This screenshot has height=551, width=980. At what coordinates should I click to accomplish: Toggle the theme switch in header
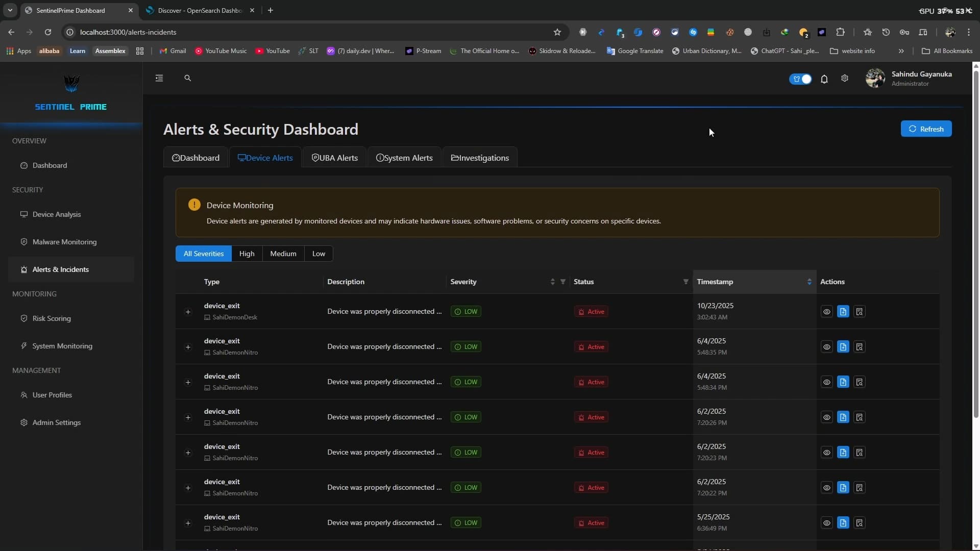click(800, 79)
